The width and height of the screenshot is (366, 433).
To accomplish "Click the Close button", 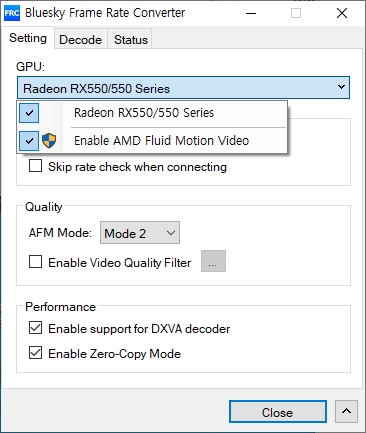I will tap(278, 412).
